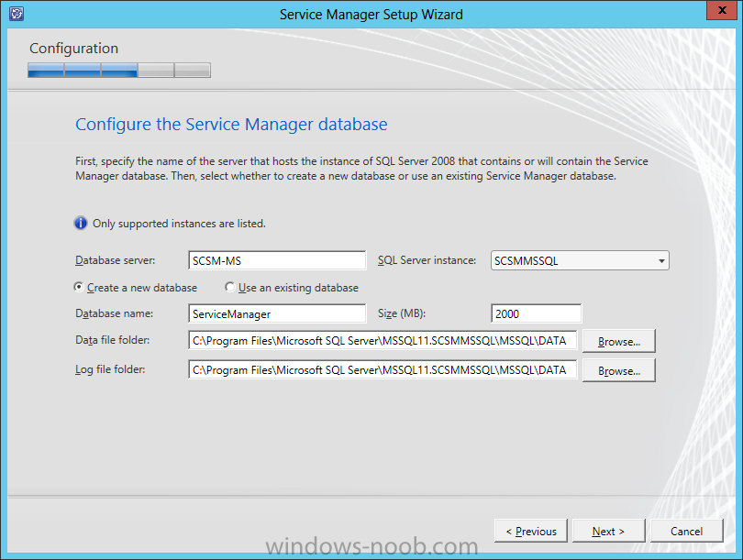Click the Data file folder path field

click(x=383, y=340)
